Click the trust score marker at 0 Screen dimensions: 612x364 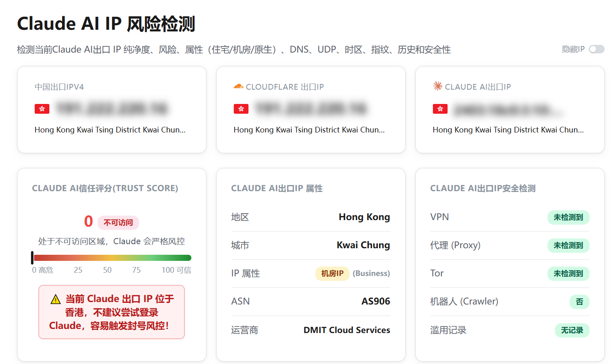tap(32, 258)
